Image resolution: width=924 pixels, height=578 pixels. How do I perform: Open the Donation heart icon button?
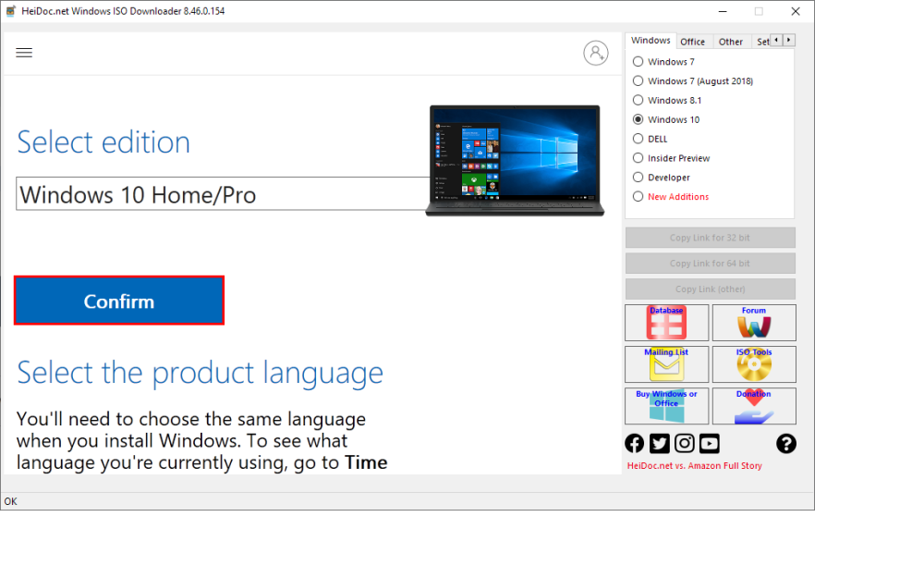[x=754, y=406]
